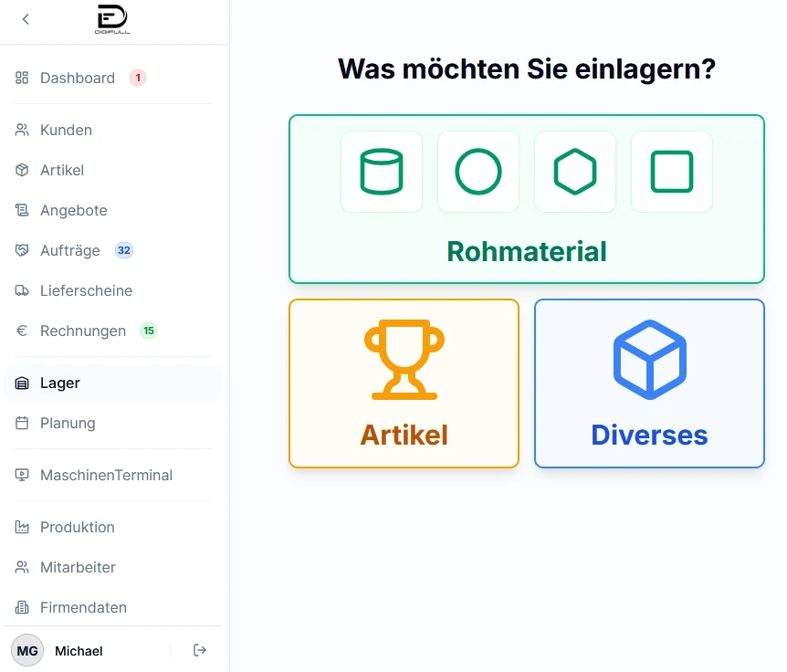Log out using the exit icon
The height and width of the screenshot is (672, 787).
[x=200, y=650]
